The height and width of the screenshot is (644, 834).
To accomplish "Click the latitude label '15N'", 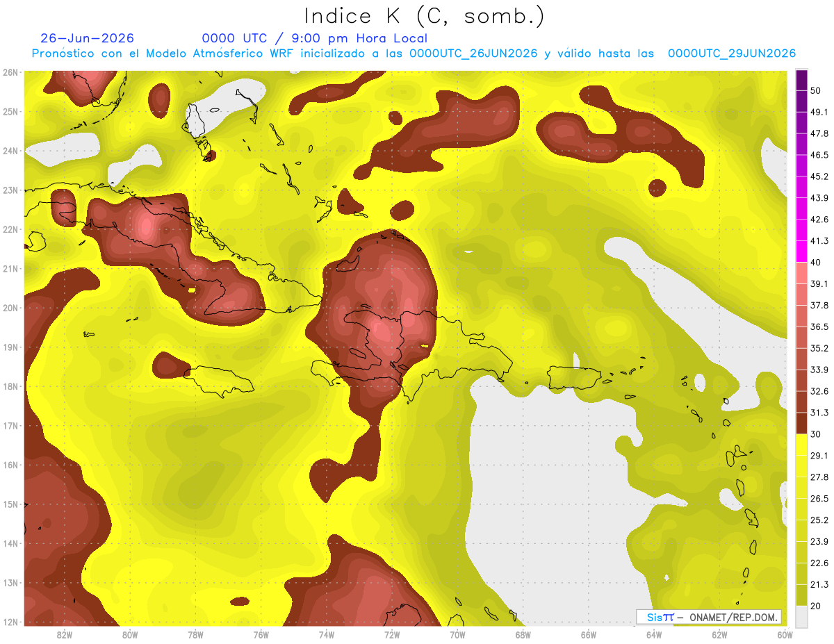I will point(10,504).
